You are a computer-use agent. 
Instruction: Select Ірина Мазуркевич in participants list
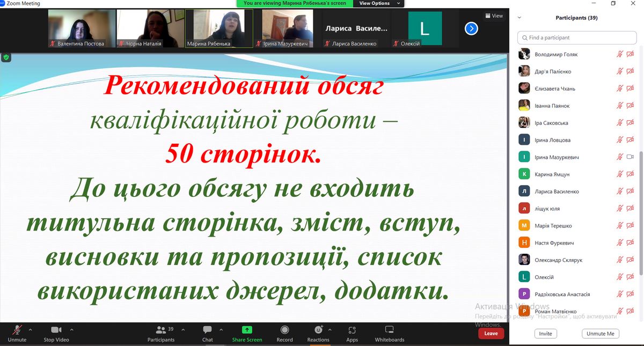point(557,157)
